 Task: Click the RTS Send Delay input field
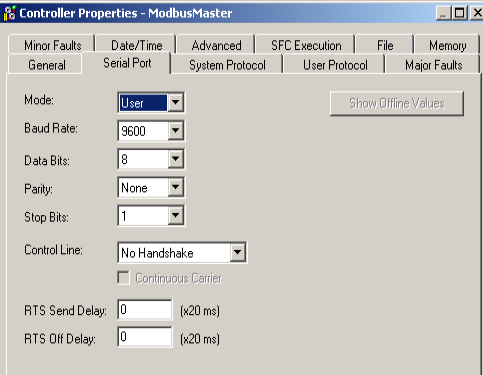[x=145, y=310]
